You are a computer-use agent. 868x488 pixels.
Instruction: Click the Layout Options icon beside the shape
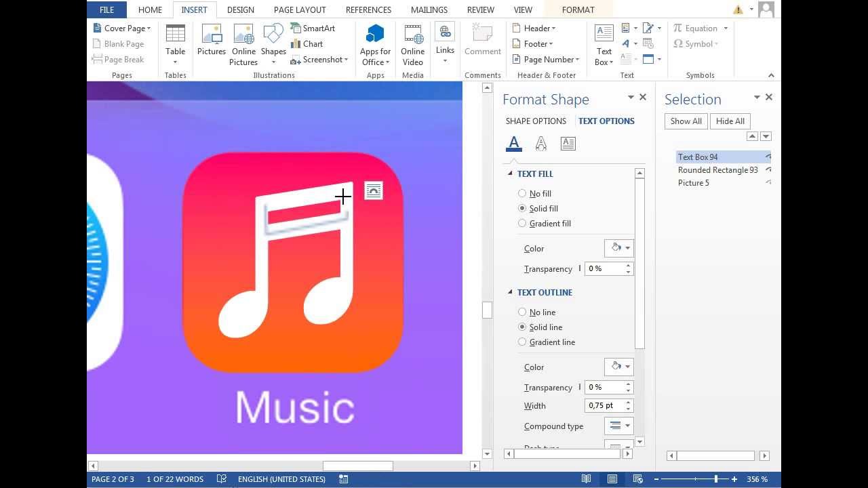click(374, 190)
